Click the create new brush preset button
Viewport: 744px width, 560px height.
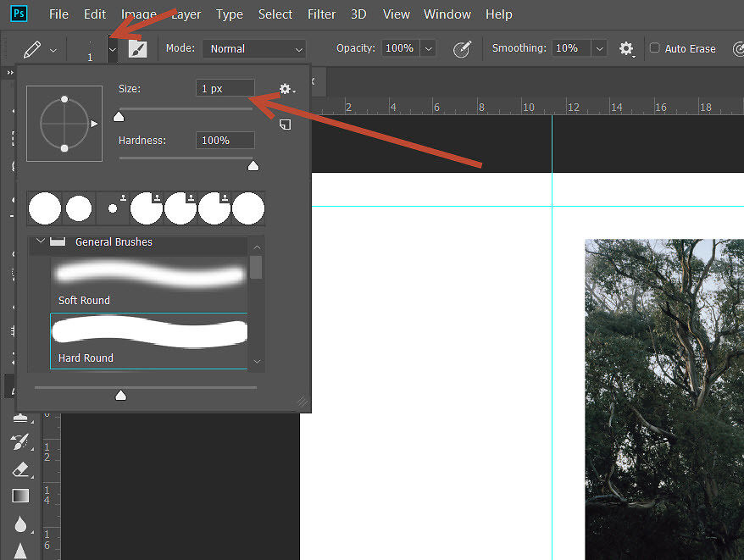pos(286,125)
